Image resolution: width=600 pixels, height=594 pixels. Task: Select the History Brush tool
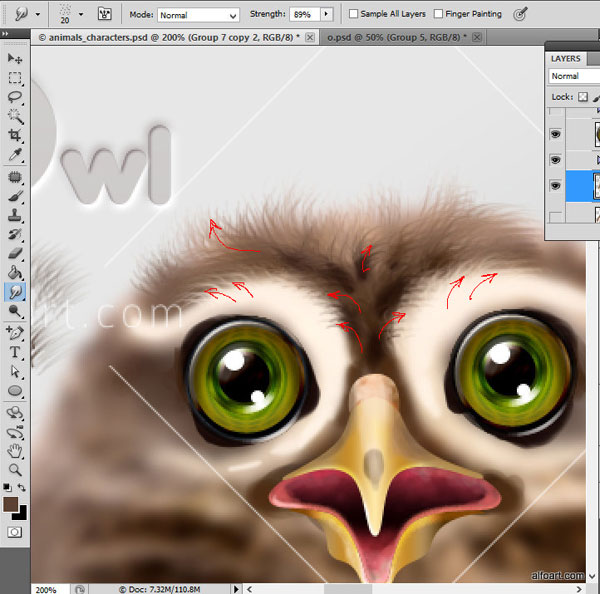[15, 234]
